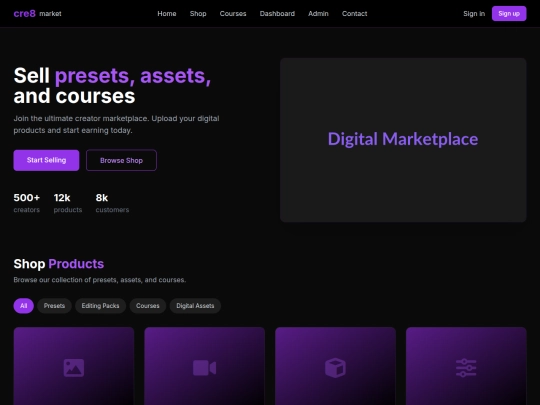Select the Digital Assets filter chip
Screen dimensions: 540x405
(195, 306)
